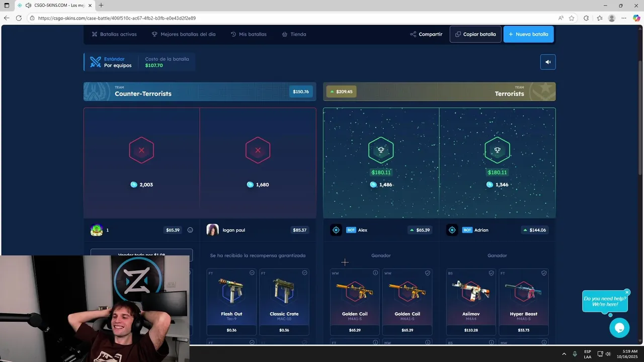Open emoji reaction icon beside player 1
Screen dimensions: 644x362
point(190,230)
